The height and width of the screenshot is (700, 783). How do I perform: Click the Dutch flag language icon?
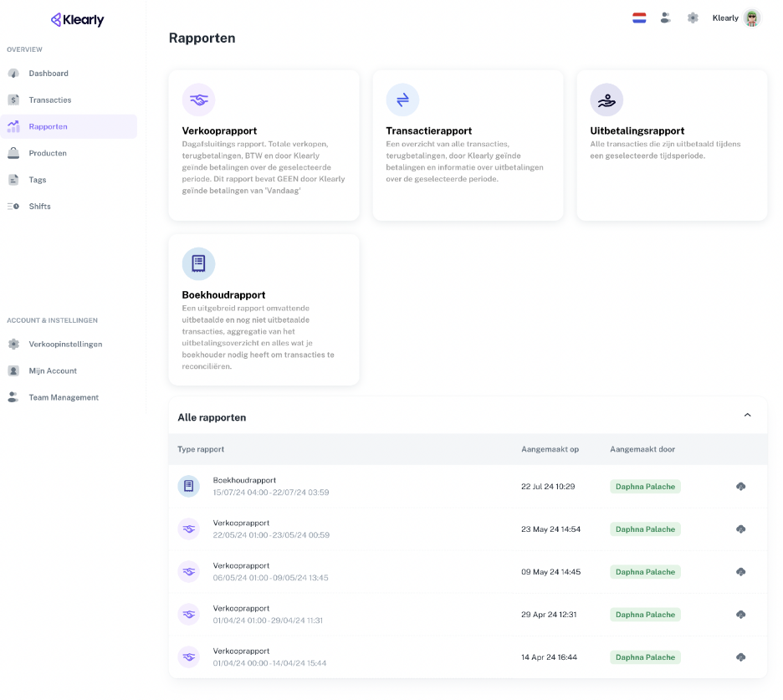click(x=639, y=18)
